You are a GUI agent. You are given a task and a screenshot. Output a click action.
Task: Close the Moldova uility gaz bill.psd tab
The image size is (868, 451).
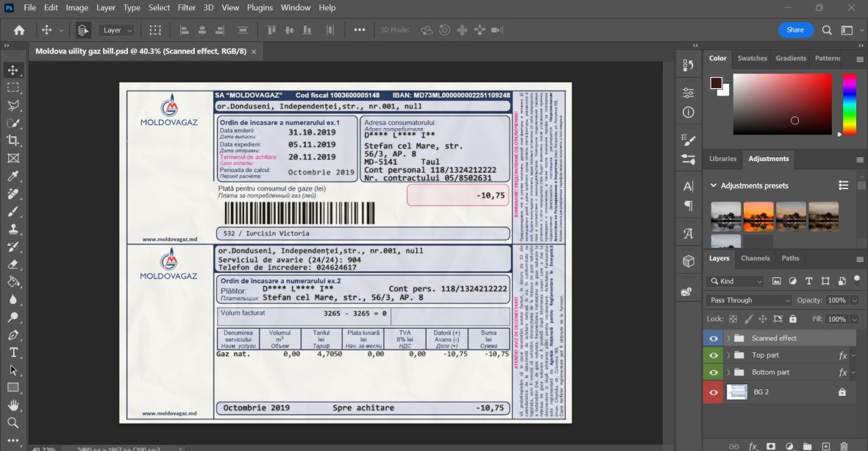pos(254,52)
